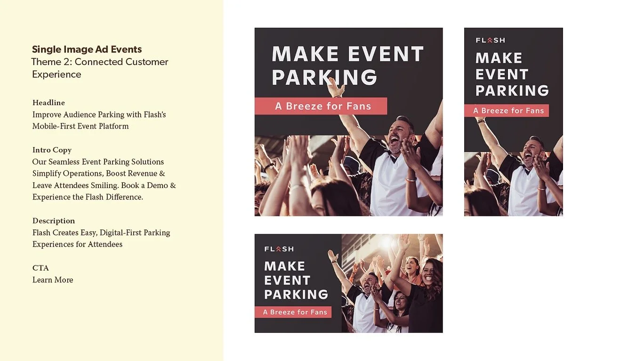Click the 'MAKE EVENT PARKING' heading in square ad
This screenshot has height=361, width=644.
[347, 66]
